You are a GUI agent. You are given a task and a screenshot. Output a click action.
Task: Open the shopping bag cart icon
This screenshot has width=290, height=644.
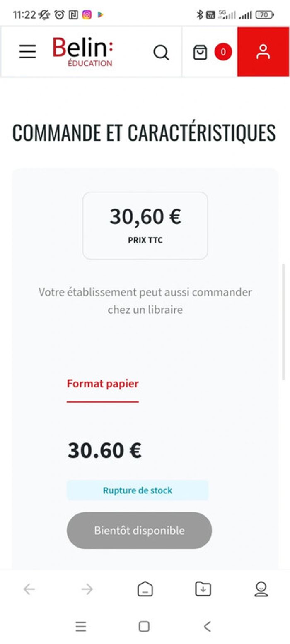[x=201, y=52]
